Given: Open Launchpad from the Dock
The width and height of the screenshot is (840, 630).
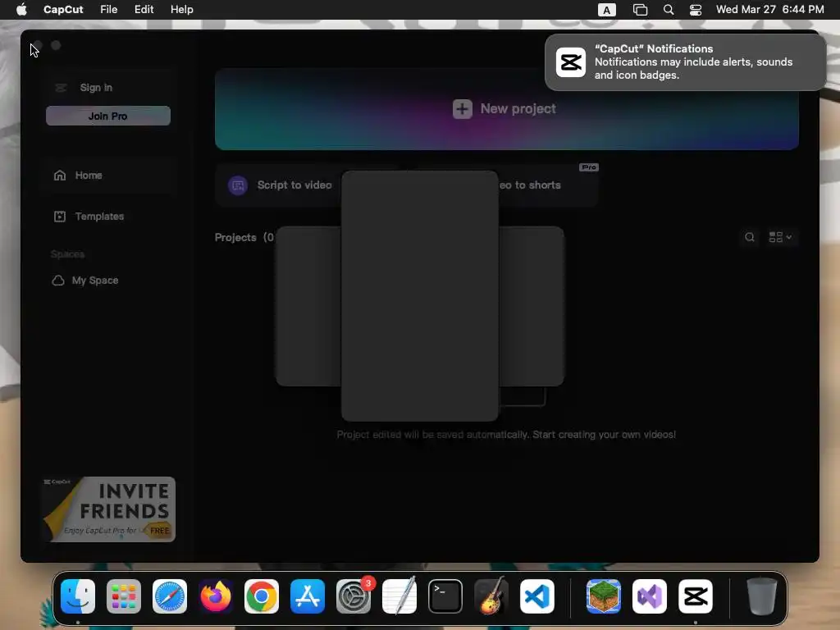Looking at the screenshot, I should click(x=124, y=596).
